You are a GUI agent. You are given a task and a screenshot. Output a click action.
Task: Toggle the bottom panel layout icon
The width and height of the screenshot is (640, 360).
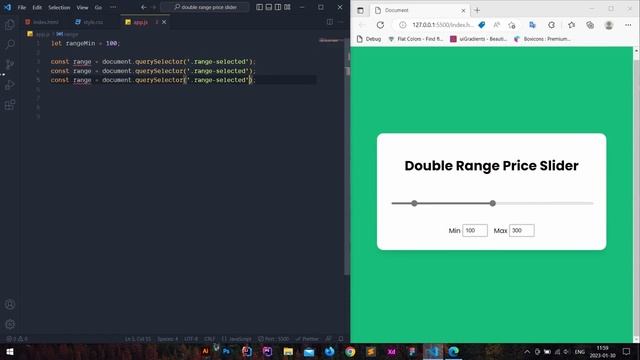[x=269, y=7]
